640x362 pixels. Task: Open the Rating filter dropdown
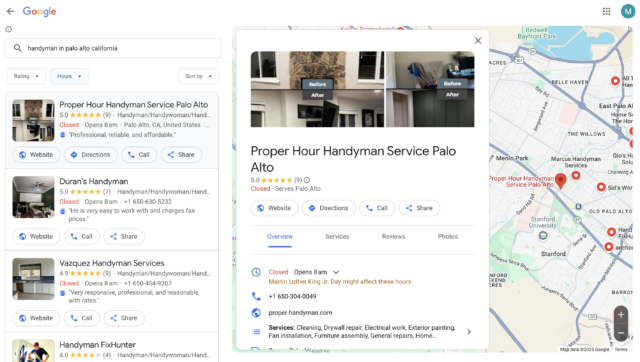[x=27, y=76]
